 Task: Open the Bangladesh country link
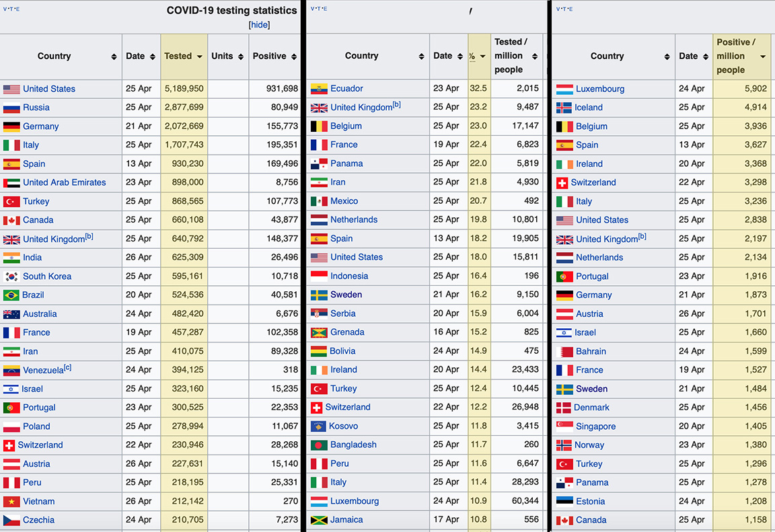click(353, 445)
